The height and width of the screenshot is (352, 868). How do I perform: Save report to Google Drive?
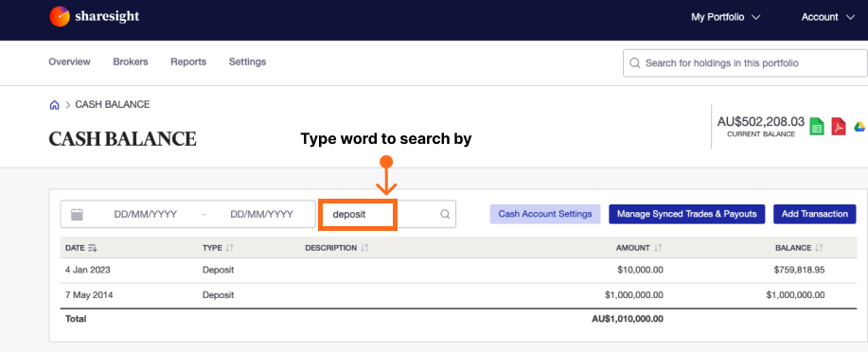[x=859, y=126]
